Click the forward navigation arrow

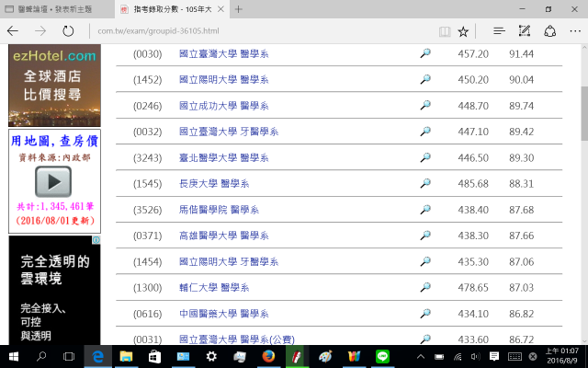point(40,31)
